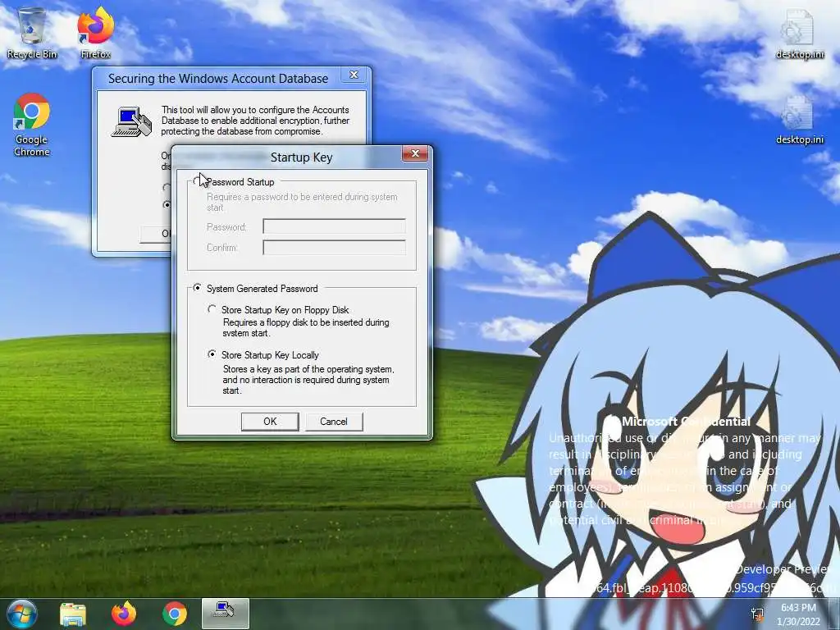Click into the Confirm password field

335,248
